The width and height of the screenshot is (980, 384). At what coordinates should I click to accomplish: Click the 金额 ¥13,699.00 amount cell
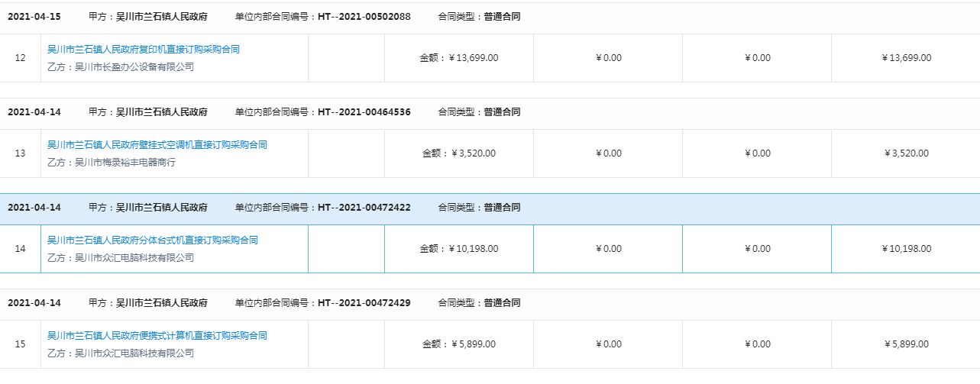(458, 58)
